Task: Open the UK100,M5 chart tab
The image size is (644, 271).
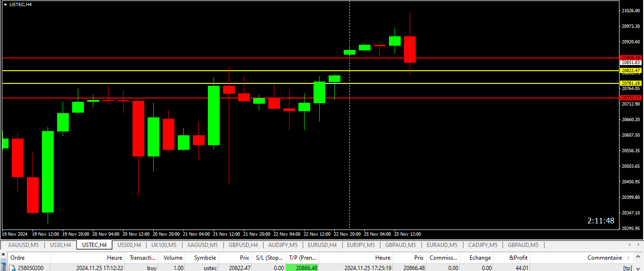Action: click(x=164, y=245)
